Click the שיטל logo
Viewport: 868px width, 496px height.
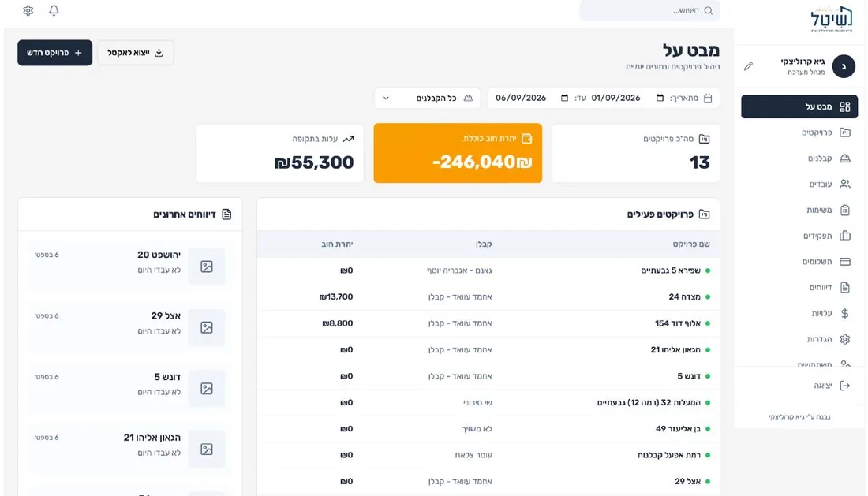(x=832, y=20)
